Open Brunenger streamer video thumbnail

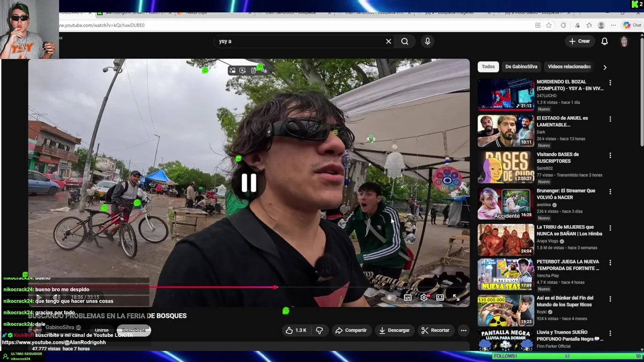click(x=506, y=203)
